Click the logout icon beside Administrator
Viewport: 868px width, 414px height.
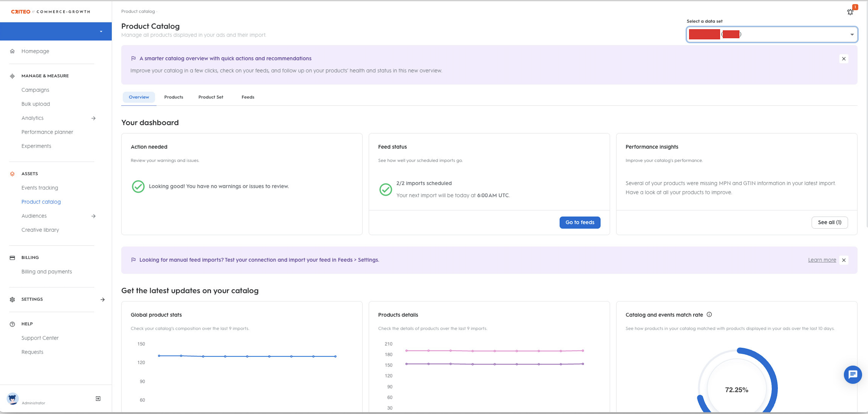pos(98,398)
